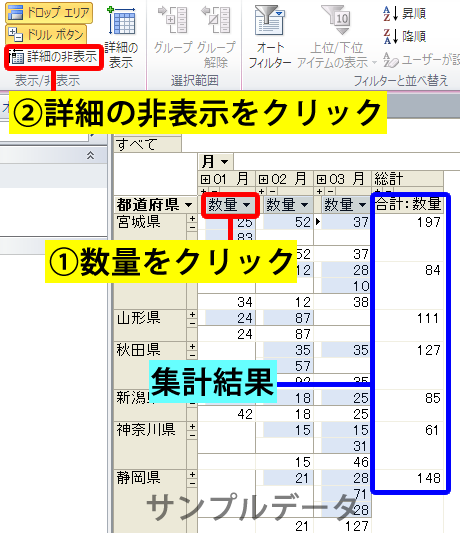The image size is (460, 533).
Task: Click the 総計 column header
Action: (407, 178)
